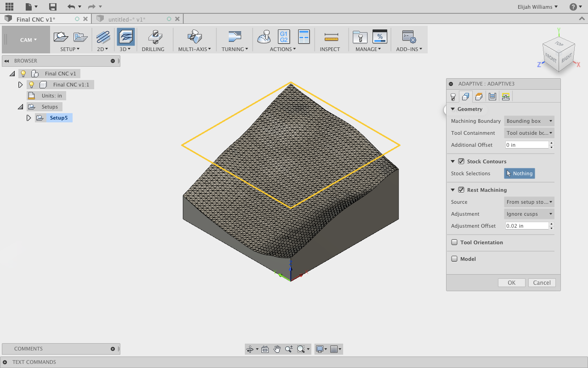Activate the Pan tool in the navigation bar
The width and height of the screenshot is (588, 368).
click(x=277, y=349)
